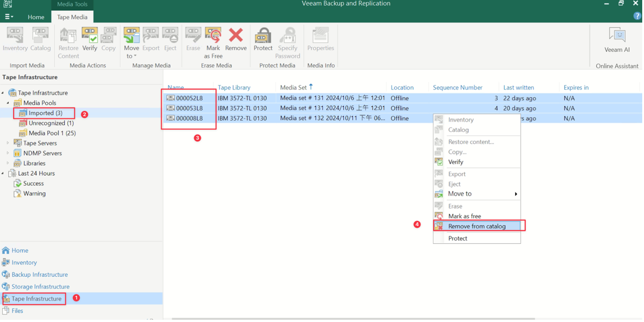Open the help question mark icon
Viewport: 644px width, 322px height.
637,16
